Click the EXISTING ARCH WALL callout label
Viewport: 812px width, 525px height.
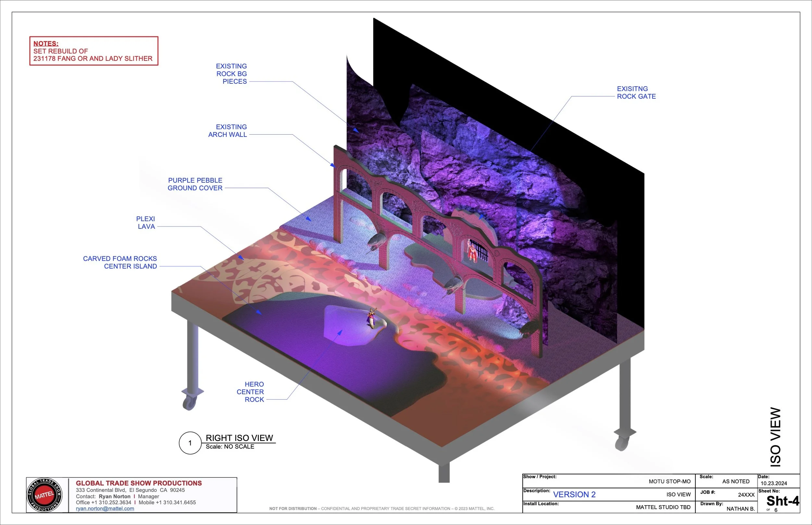coord(228,130)
